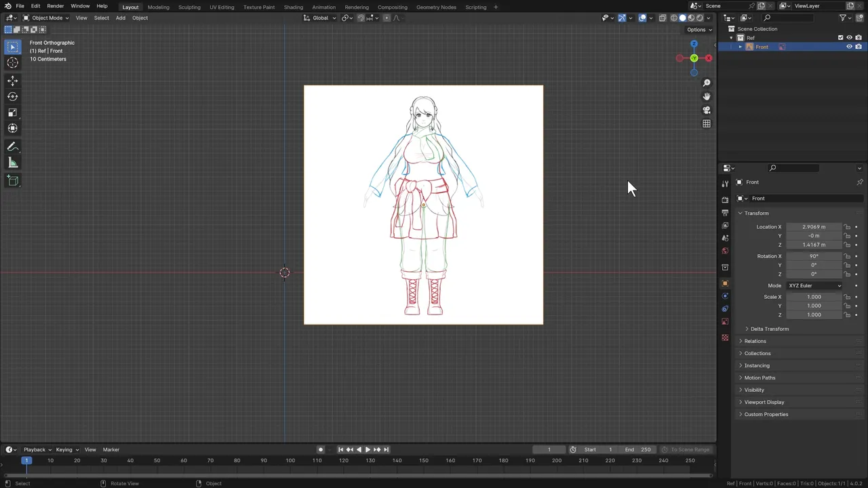This screenshot has height=488, width=868.
Task: Open rotation Mode XYZ Euler dropdown
Action: tap(814, 285)
